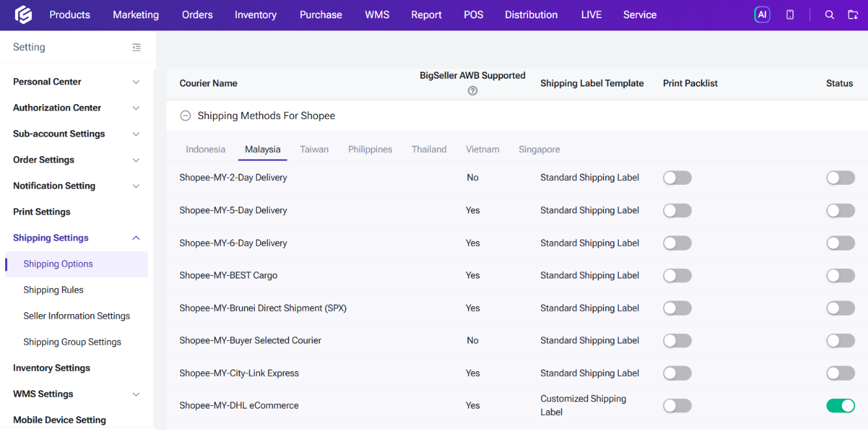868x430 pixels.
Task: Collapse the Setting sidebar menu icon
Action: tap(137, 47)
